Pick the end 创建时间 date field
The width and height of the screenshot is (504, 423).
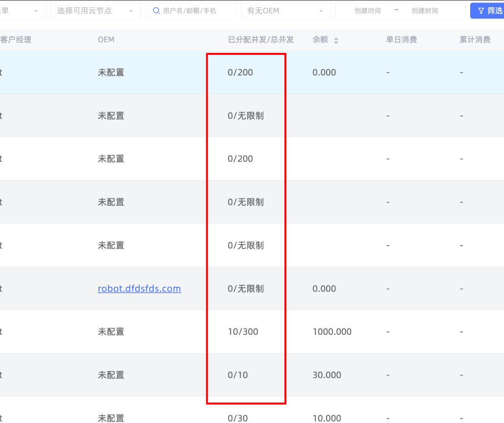click(425, 11)
